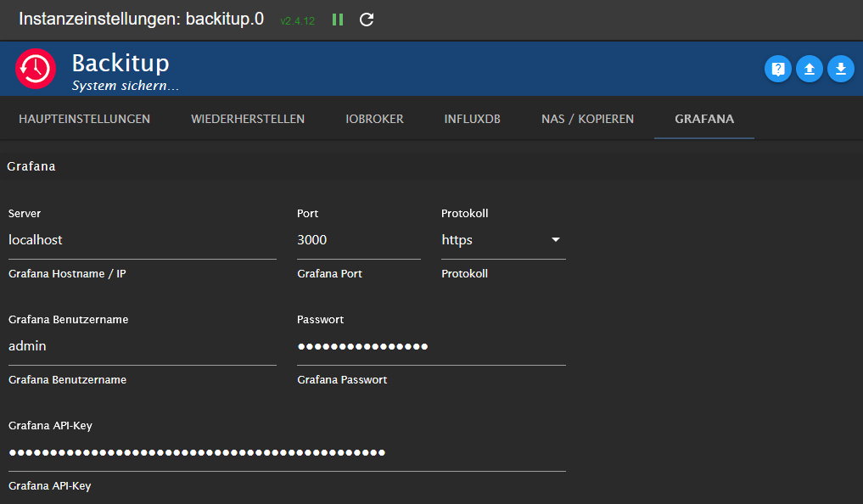The image size is (863, 504).
Task: Go to the ioBroker tab
Action: (x=374, y=119)
